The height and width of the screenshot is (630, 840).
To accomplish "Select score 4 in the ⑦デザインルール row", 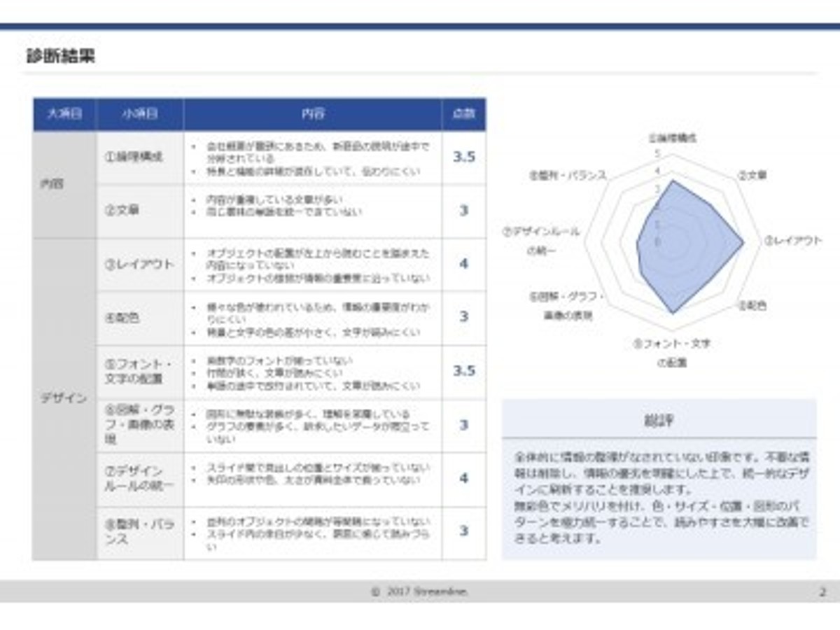I will coord(464,478).
